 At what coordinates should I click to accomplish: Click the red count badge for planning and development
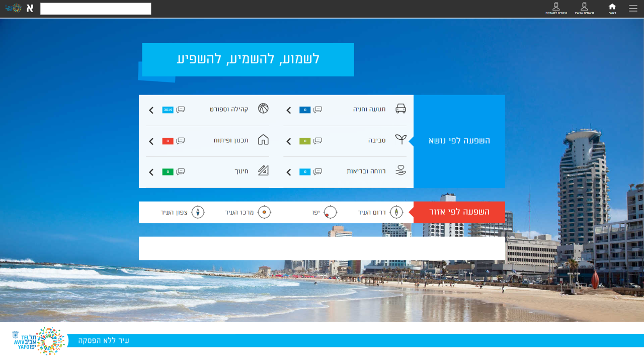click(168, 141)
